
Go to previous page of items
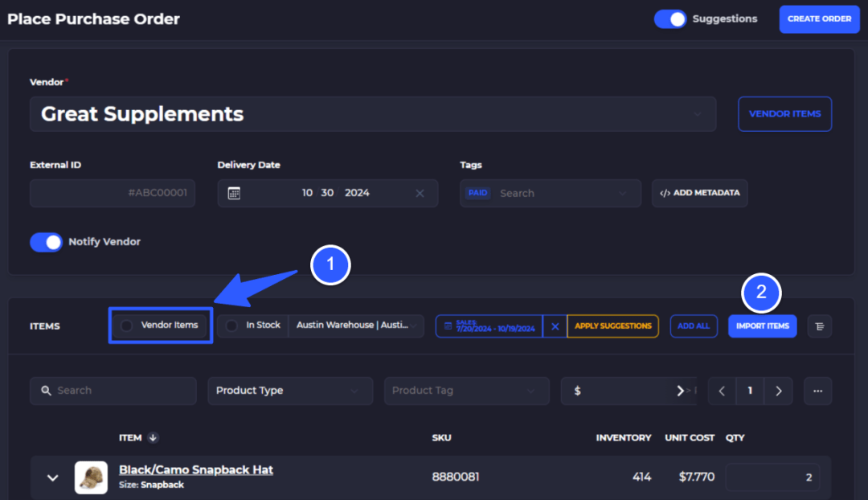[722, 391]
